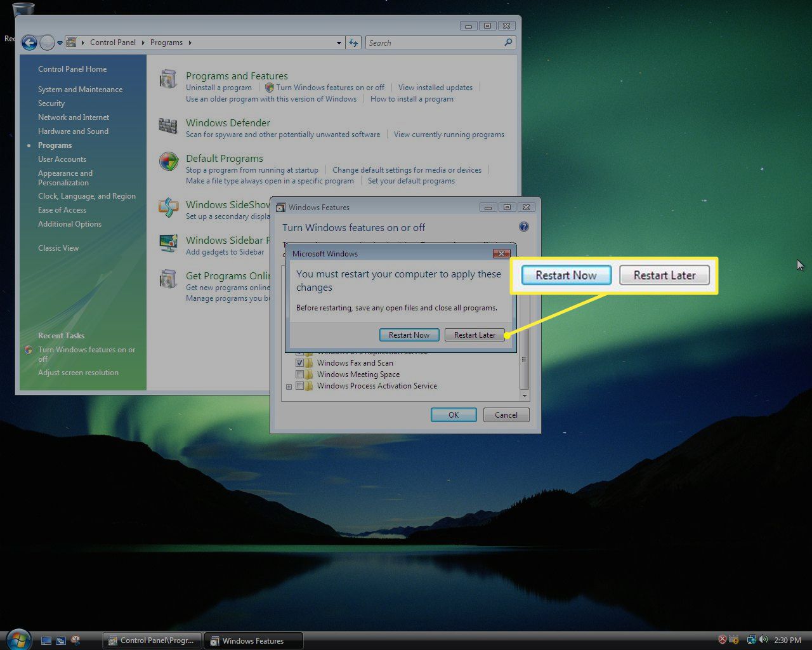Click the search magnifier icon in Control Panel
812x650 pixels.
point(508,43)
